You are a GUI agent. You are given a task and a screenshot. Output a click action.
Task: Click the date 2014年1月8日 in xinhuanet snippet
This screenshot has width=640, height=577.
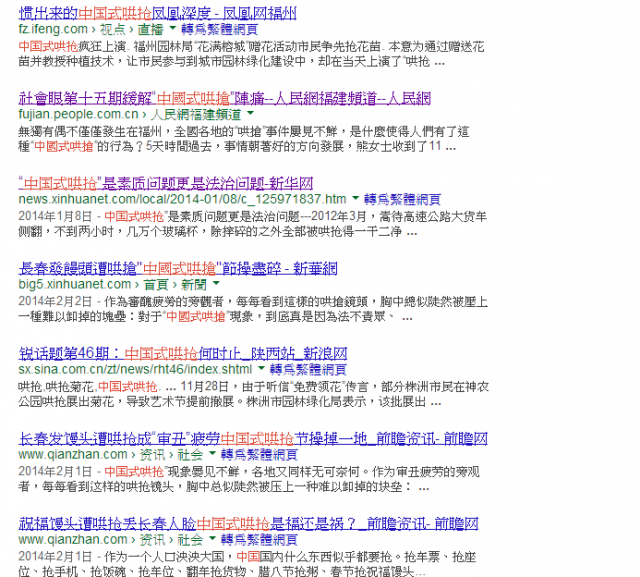[x=56, y=216]
